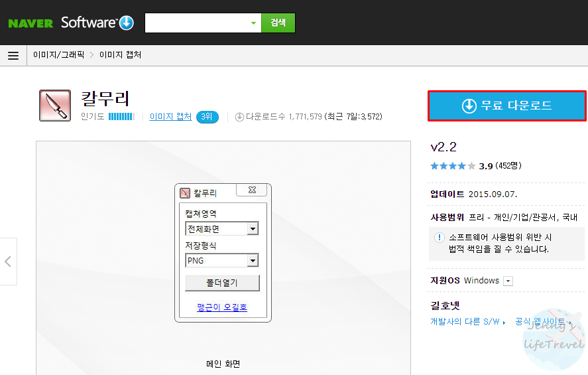Viewport: 588px width, 375px height.
Task: Expand the 지원OS Windows dropdown
Action: coord(508,281)
